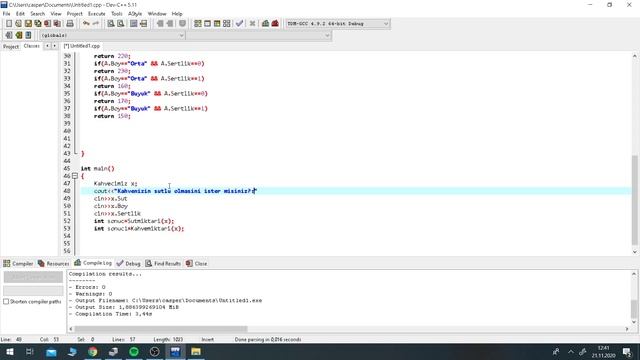This screenshot has height=360, width=640.
Task: Open Replace using its toolbar icon
Action: click(120, 24)
